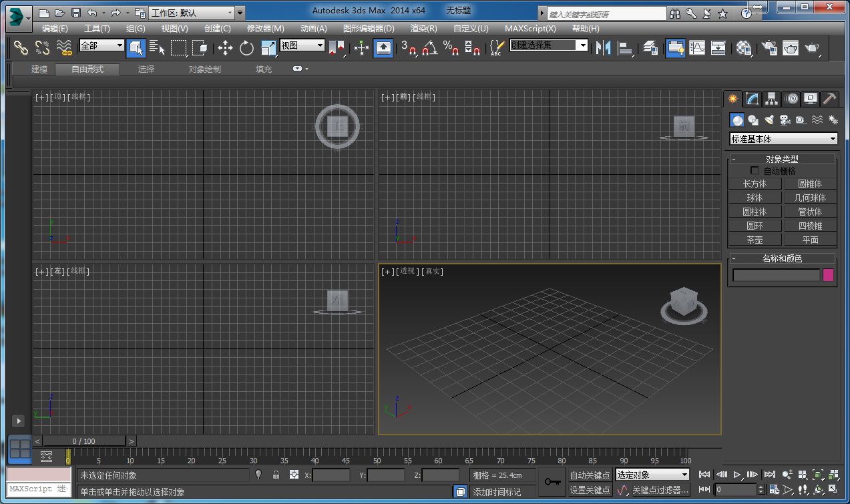Image resolution: width=850 pixels, height=504 pixels.
Task: Open the 渲染(R) menu
Action: (x=424, y=29)
